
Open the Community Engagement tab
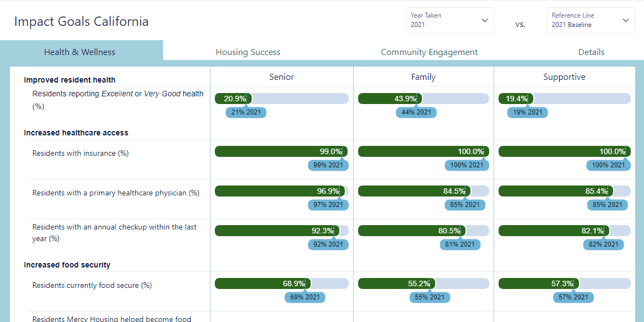429,52
